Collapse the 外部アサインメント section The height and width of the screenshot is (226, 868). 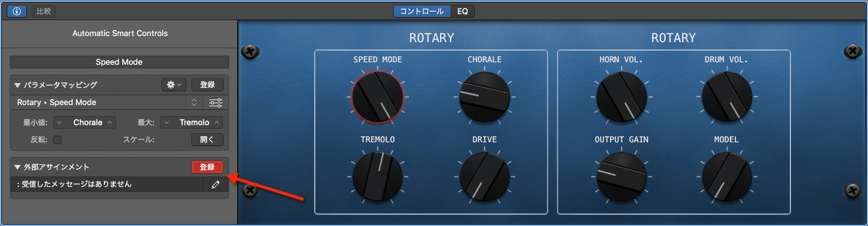point(18,167)
